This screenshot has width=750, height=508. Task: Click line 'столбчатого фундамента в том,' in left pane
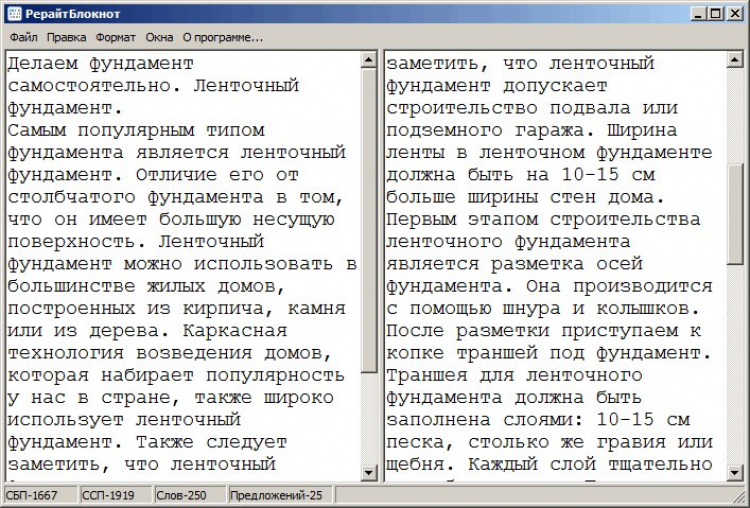(176, 198)
